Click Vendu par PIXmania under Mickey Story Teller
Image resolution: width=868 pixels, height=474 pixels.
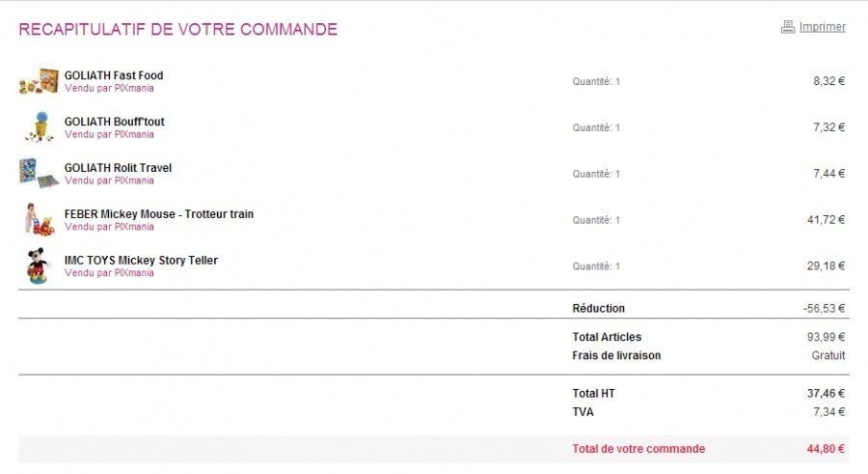click(x=109, y=273)
